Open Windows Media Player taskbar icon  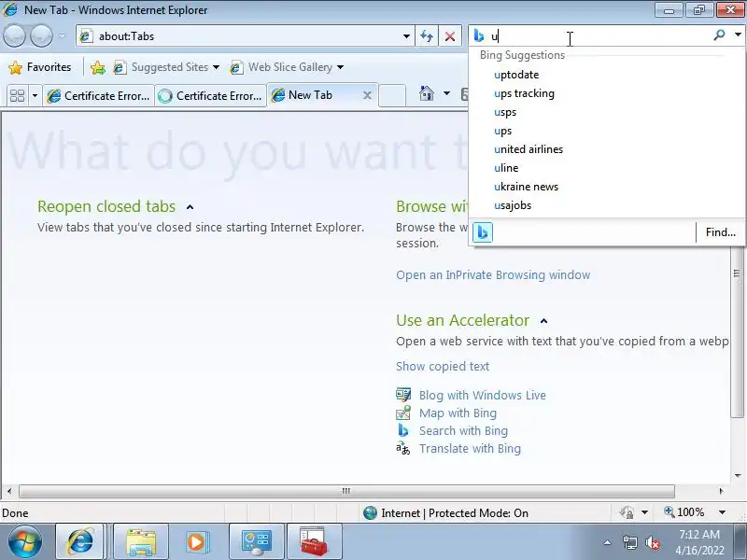pos(196,542)
